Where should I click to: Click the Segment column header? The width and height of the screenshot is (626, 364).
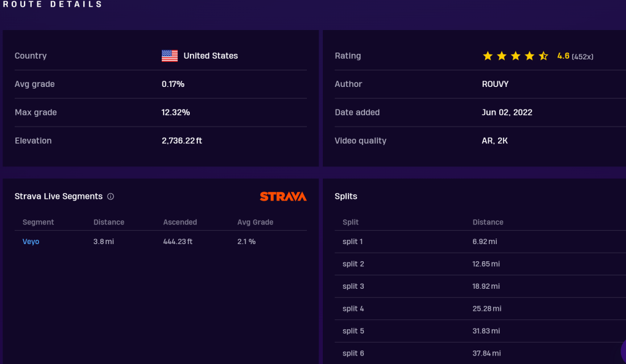(38, 222)
